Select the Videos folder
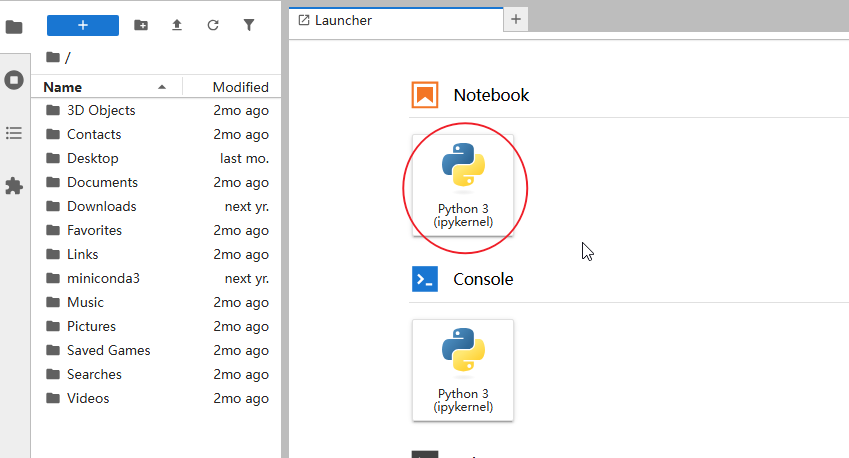 (x=156, y=398)
